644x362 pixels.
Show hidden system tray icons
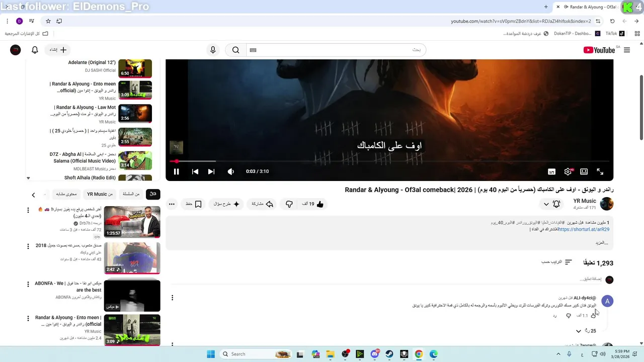point(558,354)
